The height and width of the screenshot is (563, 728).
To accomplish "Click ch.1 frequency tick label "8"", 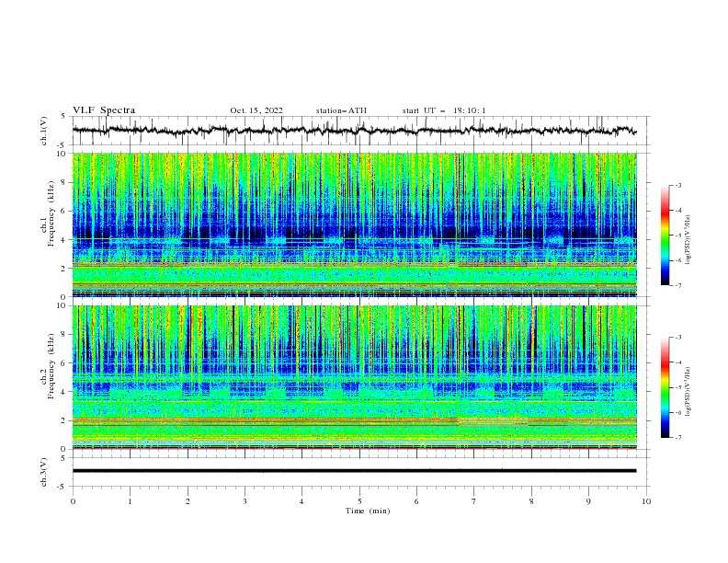I will (65, 182).
